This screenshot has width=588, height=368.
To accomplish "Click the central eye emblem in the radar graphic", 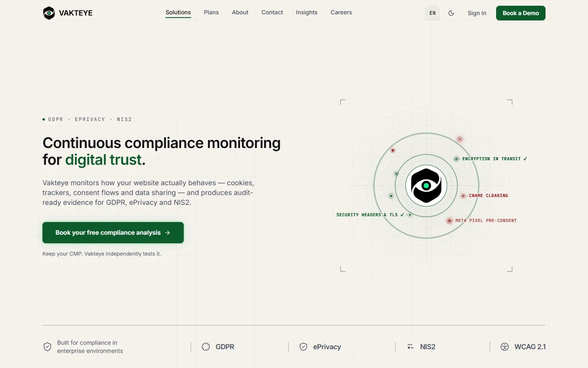I will 426,186.
